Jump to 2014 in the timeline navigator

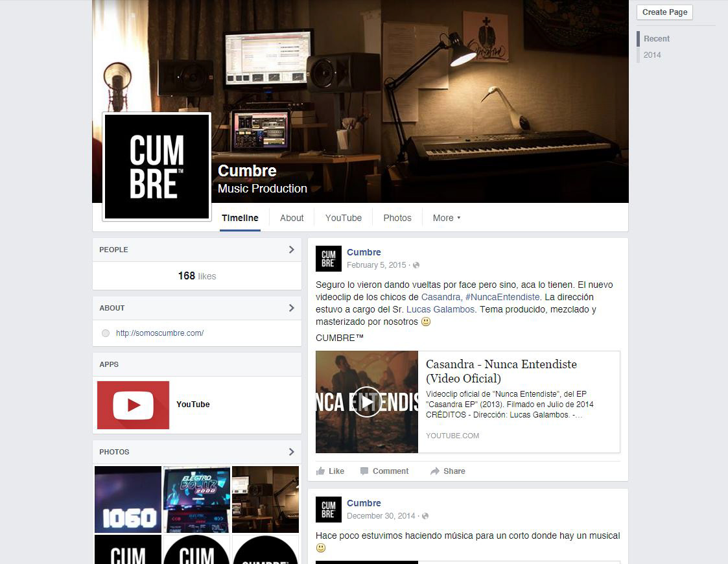coord(652,54)
